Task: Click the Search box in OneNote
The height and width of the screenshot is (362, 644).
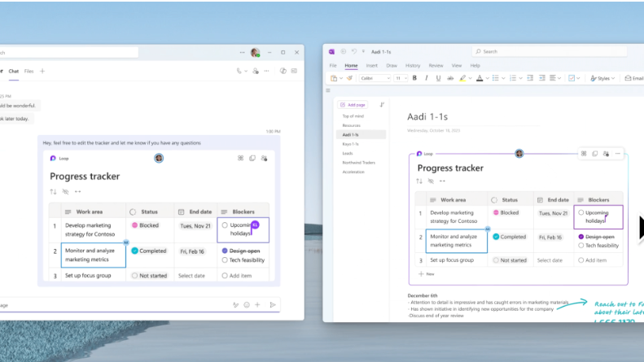Action: pyautogui.click(x=550, y=52)
